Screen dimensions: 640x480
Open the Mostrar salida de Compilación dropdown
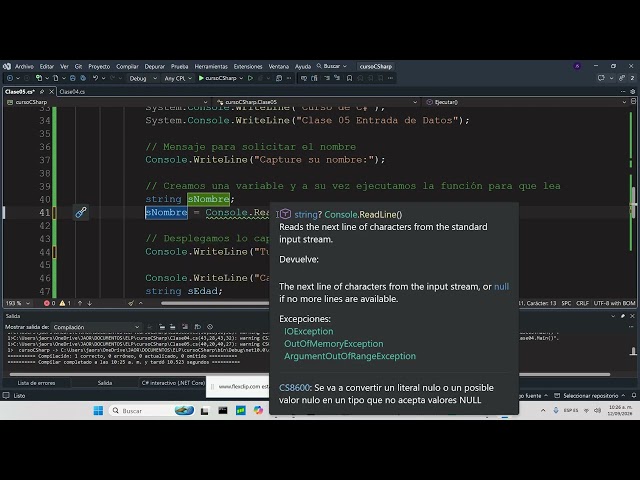point(96,327)
